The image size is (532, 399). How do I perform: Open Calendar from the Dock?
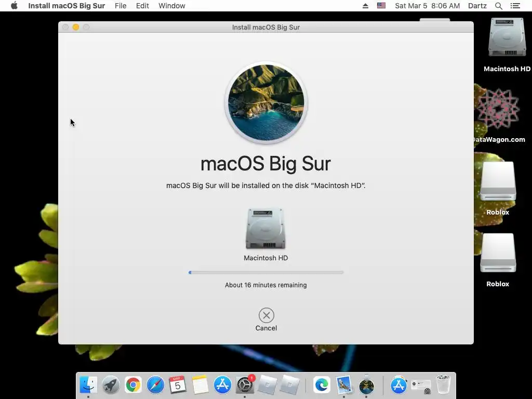[178, 385]
